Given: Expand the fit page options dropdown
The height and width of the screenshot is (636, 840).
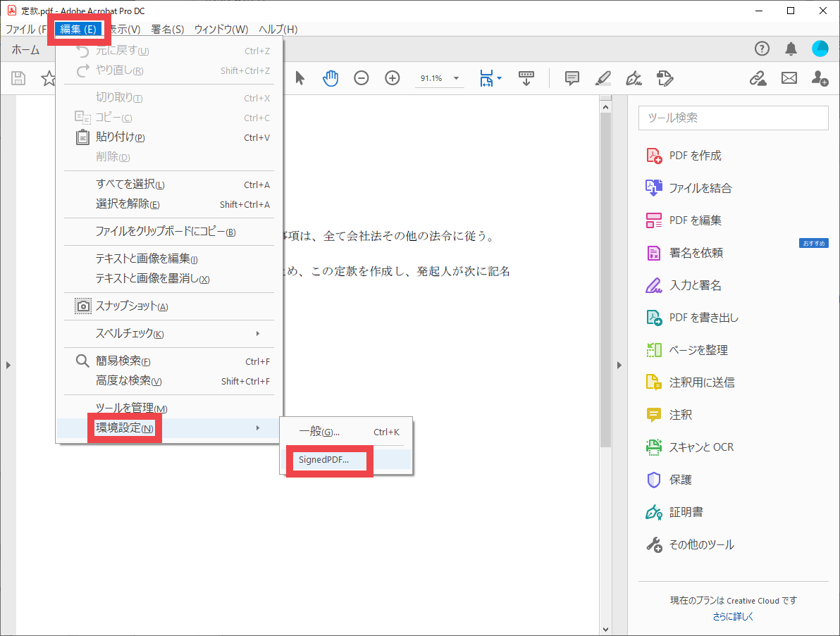Looking at the screenshot, I should [500, 78].
